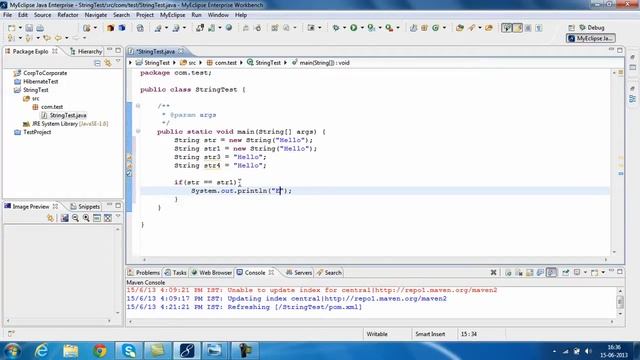Open the Navigate menu

click(96, 15)
